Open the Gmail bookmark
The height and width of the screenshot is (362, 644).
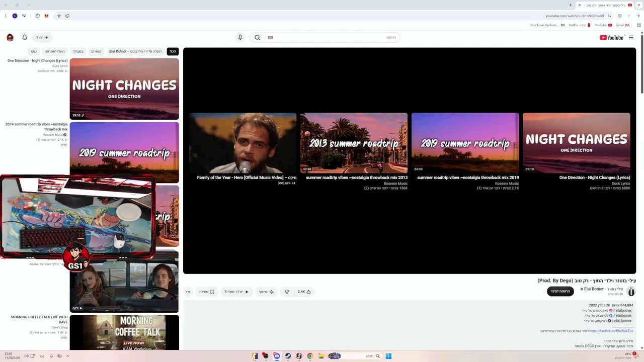click(622, 25)
